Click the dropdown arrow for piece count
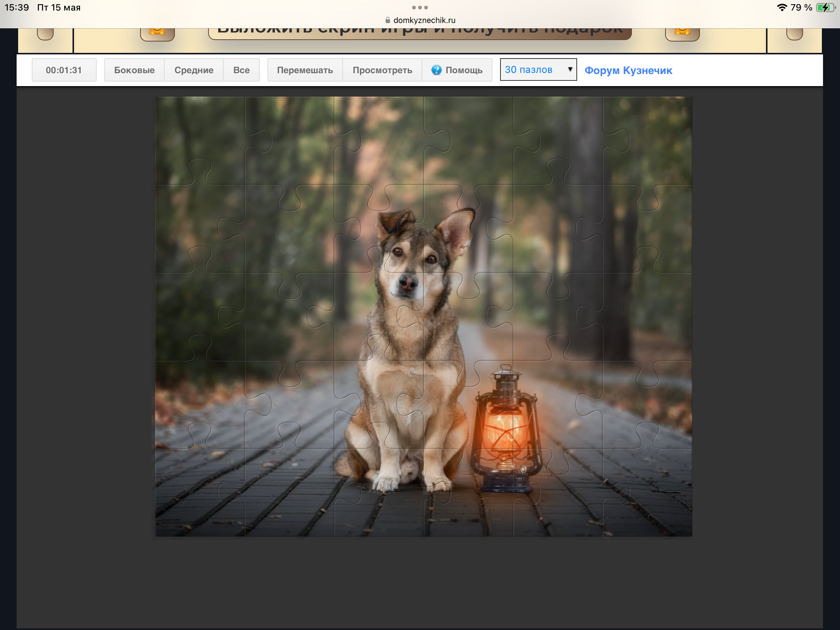The image size is (840, 630). point(570,69)
